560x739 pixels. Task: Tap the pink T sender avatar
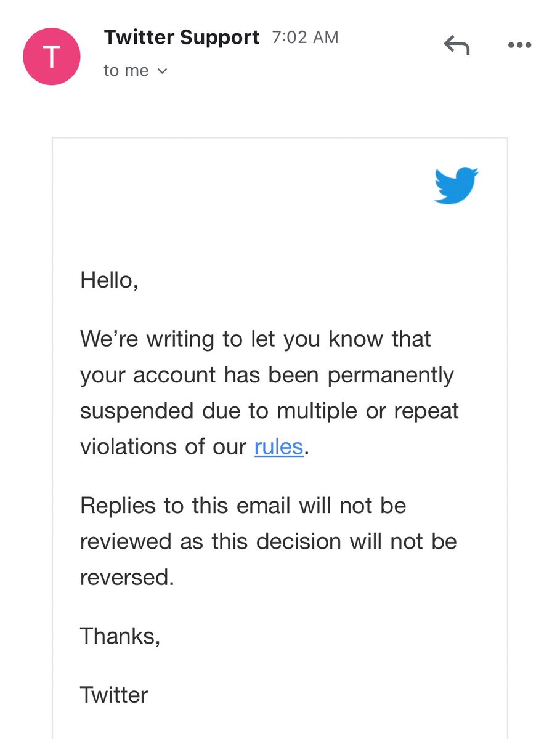51,57
